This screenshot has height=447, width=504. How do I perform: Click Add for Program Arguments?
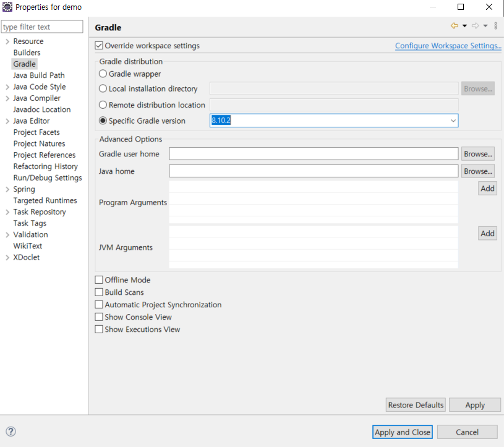coord(487,189)
